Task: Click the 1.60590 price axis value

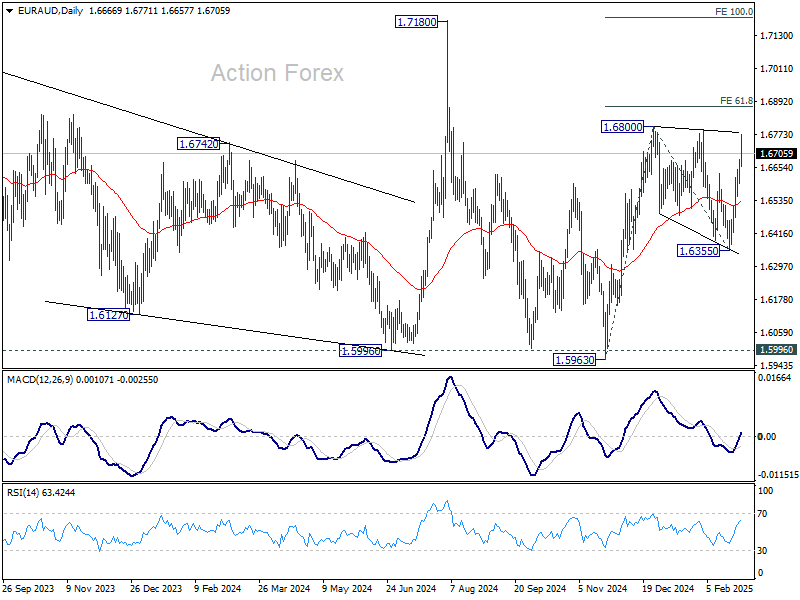Action: click(777, 333)
